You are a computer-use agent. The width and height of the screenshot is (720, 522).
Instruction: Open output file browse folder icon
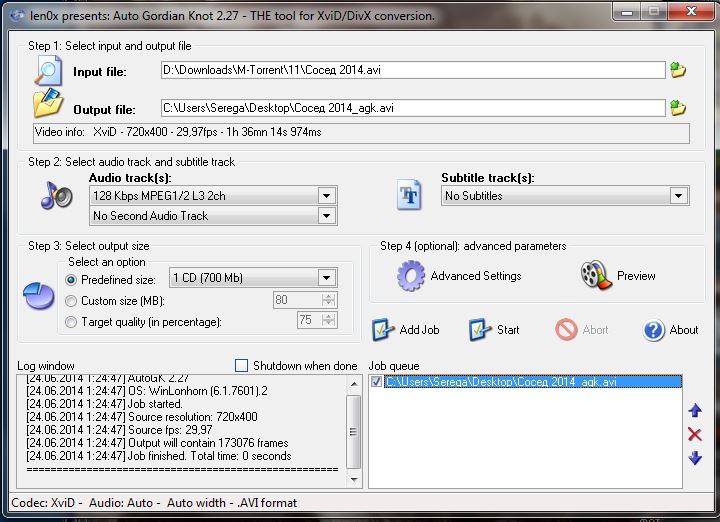(678, 108)
